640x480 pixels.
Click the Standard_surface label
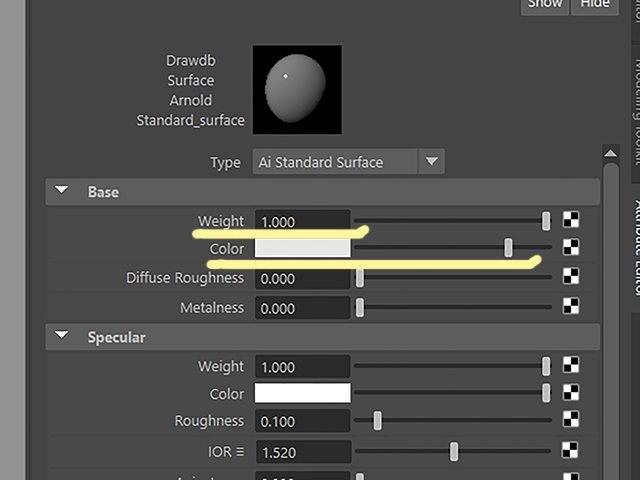[190, 121]
